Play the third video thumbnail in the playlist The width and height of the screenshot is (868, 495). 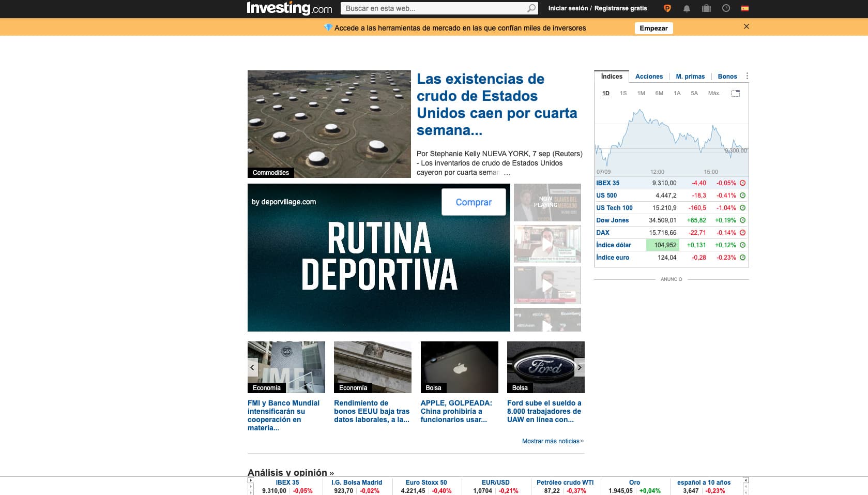[x=547, y=285]
